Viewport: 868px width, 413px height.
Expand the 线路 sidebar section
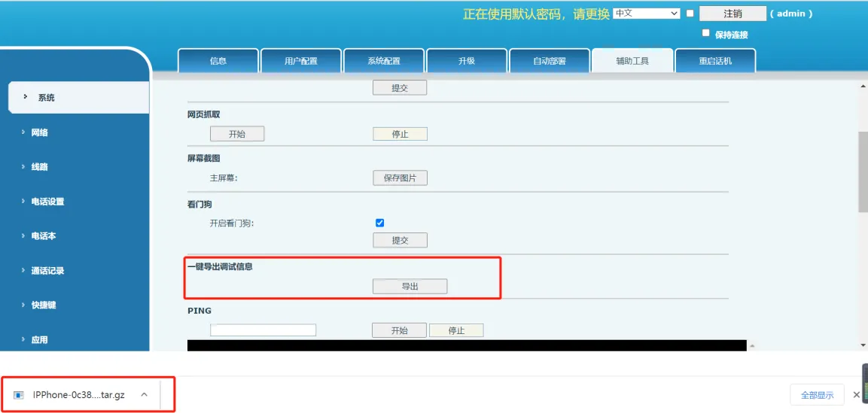(39, 167)
